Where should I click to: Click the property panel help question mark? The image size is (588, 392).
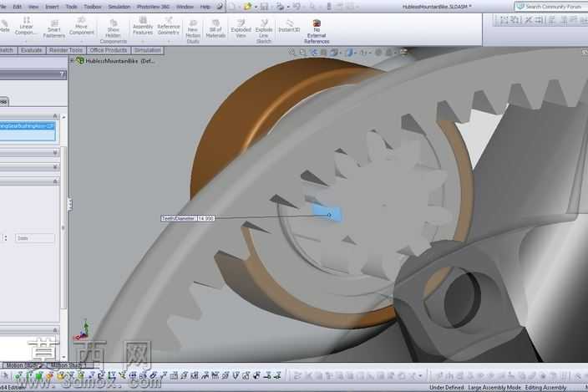[x=62, y=74]
